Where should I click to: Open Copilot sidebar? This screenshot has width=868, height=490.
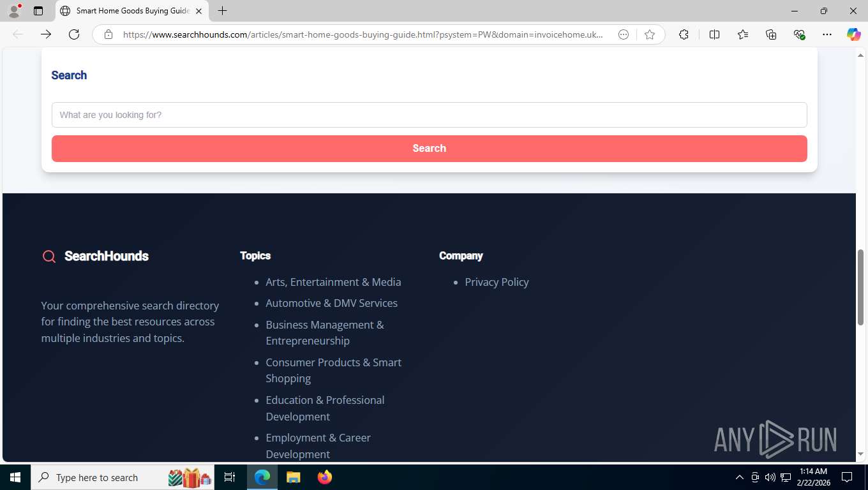854,34
